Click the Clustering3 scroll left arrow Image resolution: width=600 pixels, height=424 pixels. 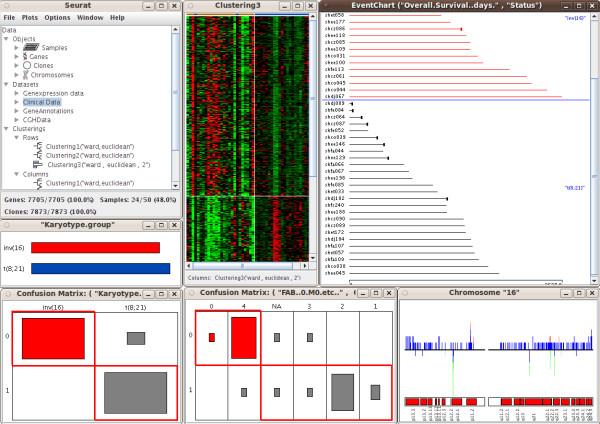189,266
